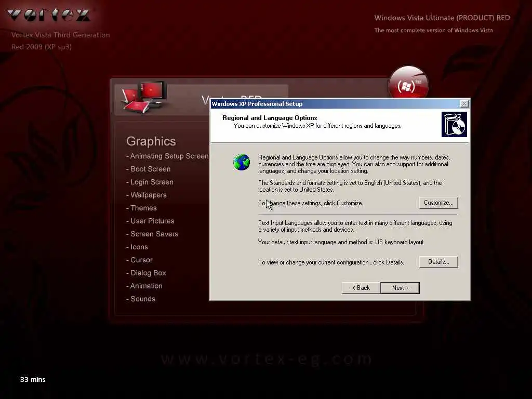Select the Themes list entry
Screen dimensions: 532x399
tap(141, 208)
